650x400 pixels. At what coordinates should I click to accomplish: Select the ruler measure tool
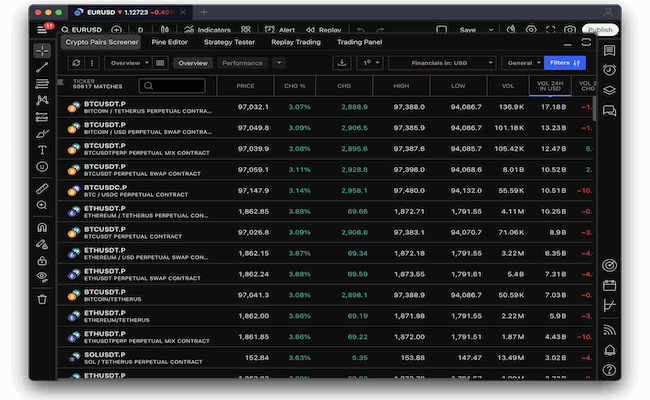pos(42,189)
